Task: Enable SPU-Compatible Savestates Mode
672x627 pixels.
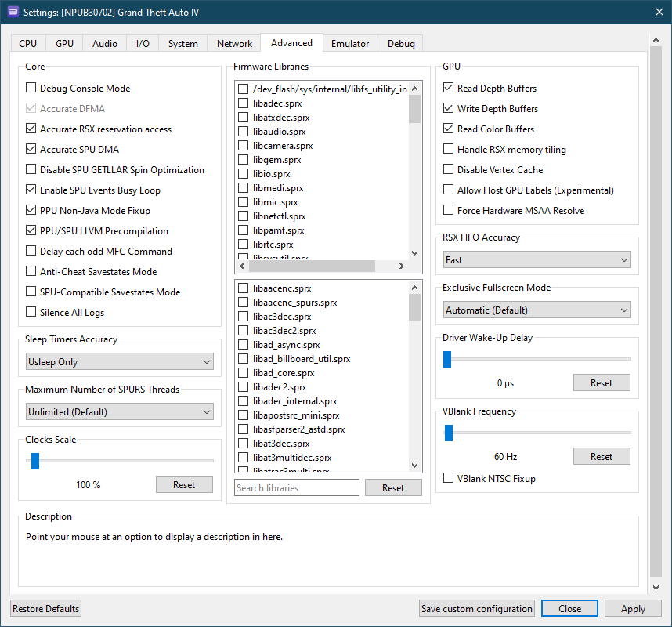Action: click(31, 292)
